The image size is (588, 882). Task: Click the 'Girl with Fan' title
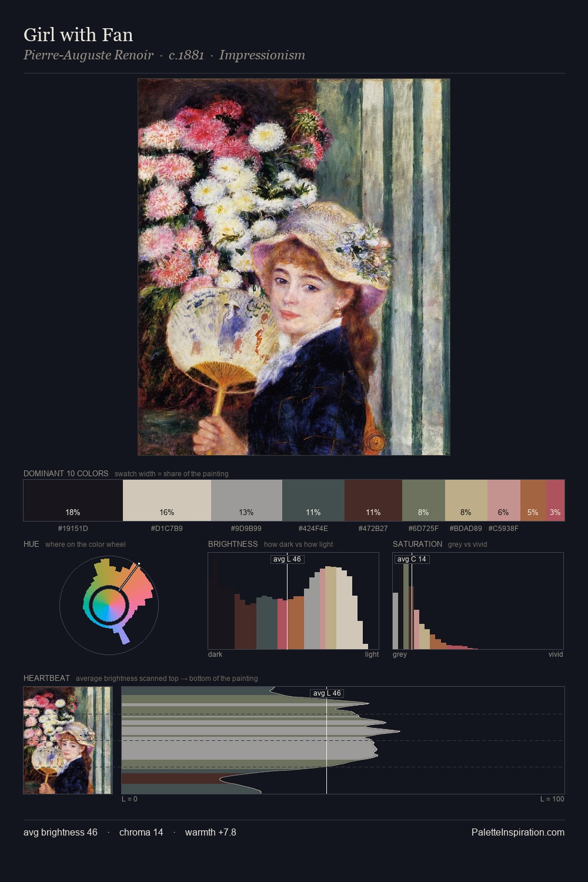[78, 35]
